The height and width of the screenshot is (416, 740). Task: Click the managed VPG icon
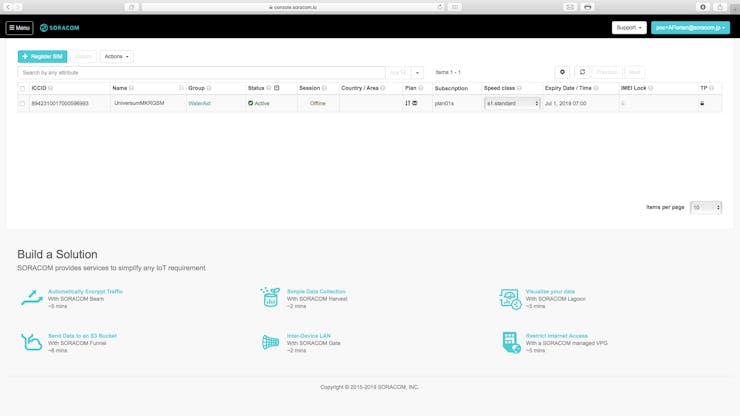point(511,342)
